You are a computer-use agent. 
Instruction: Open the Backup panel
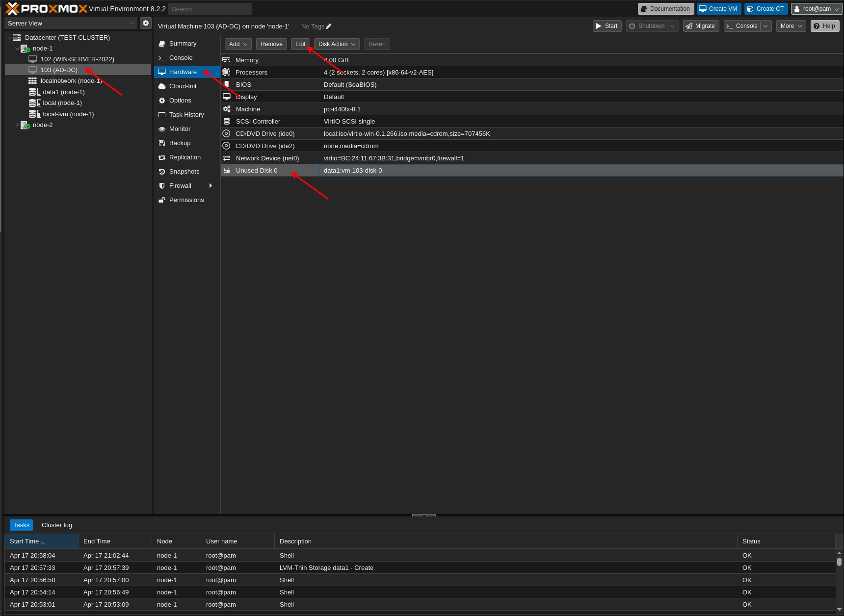coord(180,143)
